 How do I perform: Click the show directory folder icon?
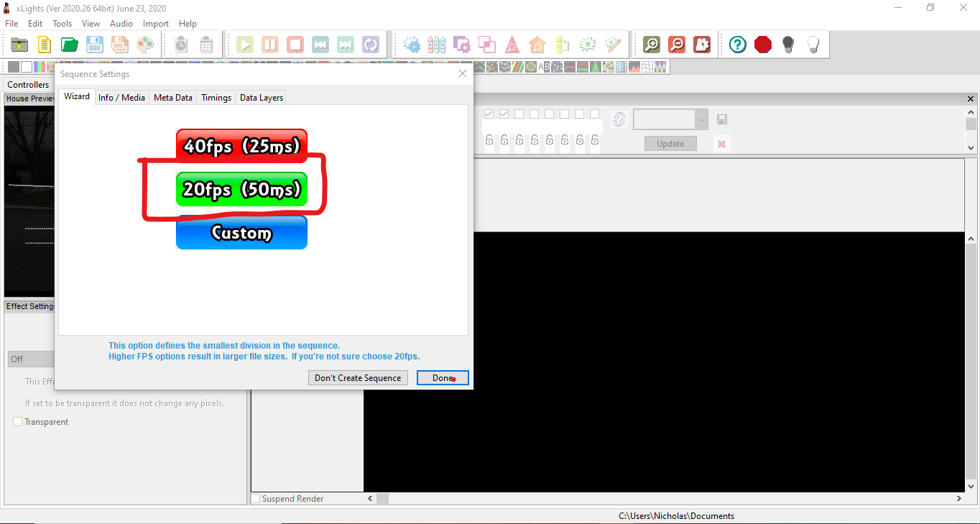click(x=19, y=45)
